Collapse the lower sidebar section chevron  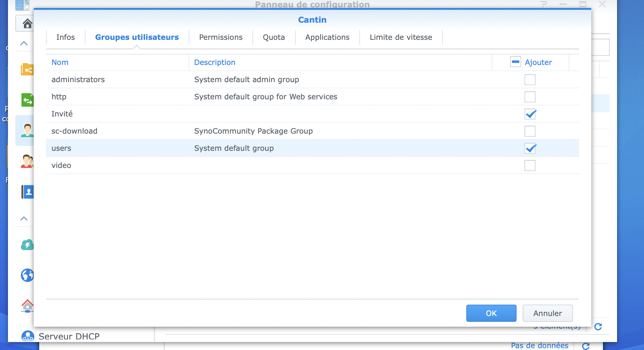24,219
